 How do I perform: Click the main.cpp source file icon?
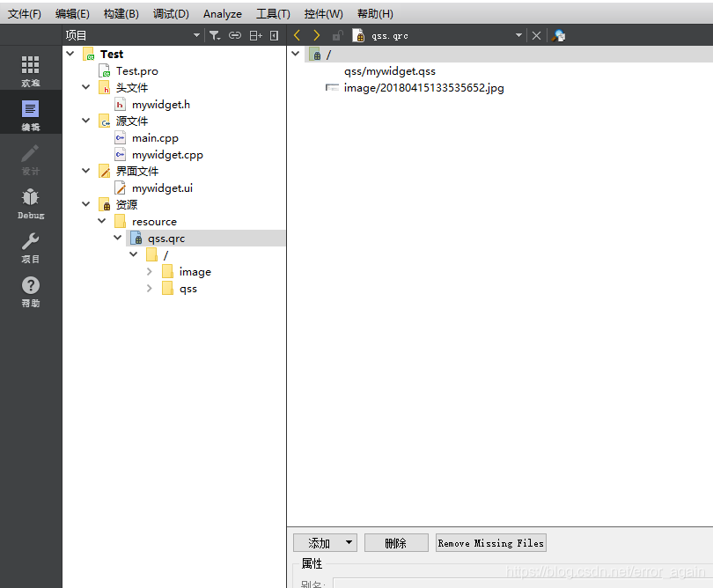pyautogui.click(x=120, y=138)
